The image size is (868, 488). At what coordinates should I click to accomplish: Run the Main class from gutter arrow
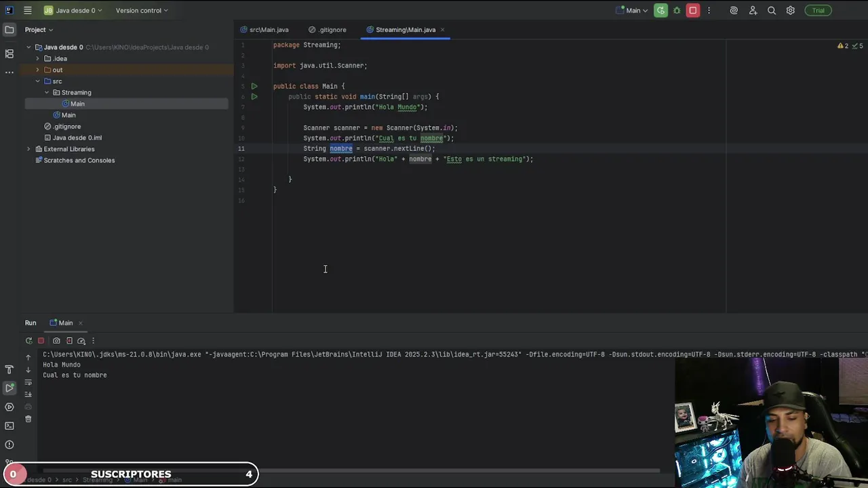click(254, 86)
